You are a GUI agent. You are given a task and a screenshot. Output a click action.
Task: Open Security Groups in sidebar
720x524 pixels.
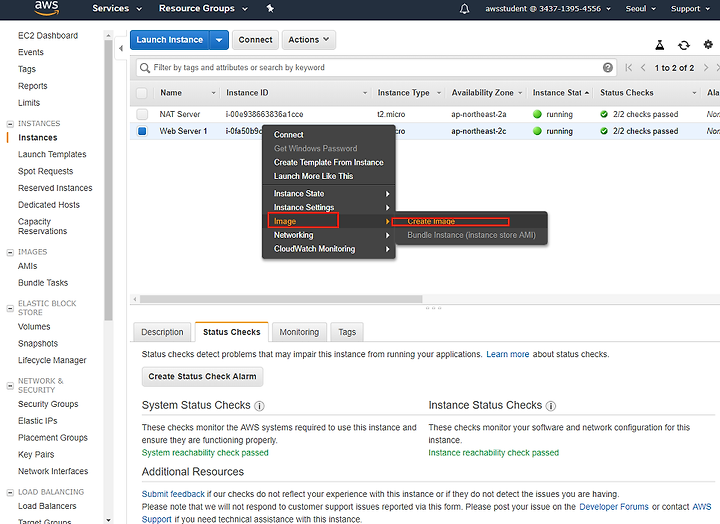(x=48, y=404)
